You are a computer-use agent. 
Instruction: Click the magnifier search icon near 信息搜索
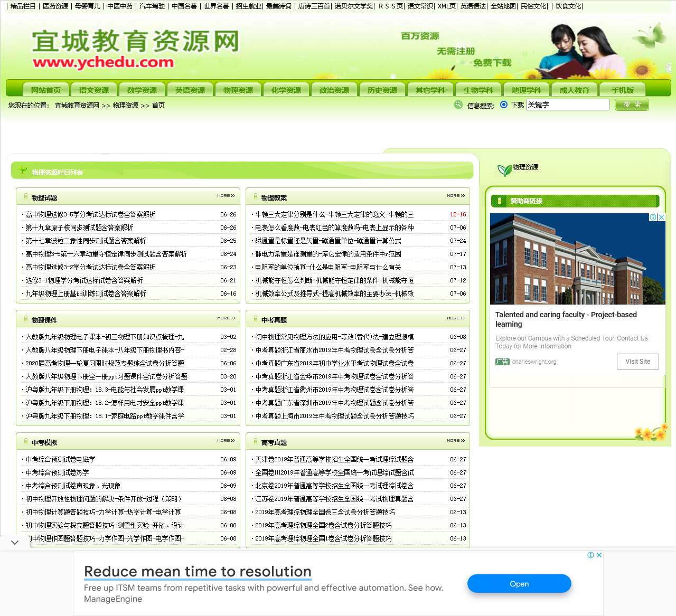coord(457,105)
